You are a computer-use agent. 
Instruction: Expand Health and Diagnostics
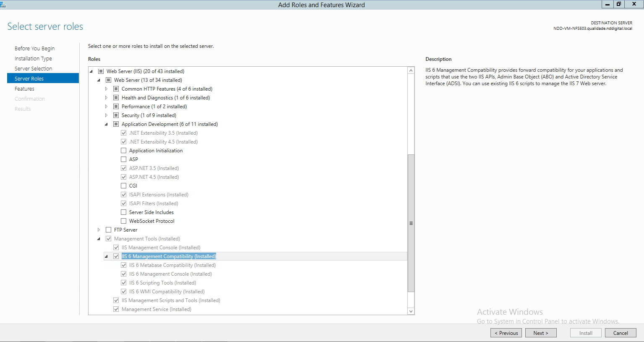click(106, 97)
